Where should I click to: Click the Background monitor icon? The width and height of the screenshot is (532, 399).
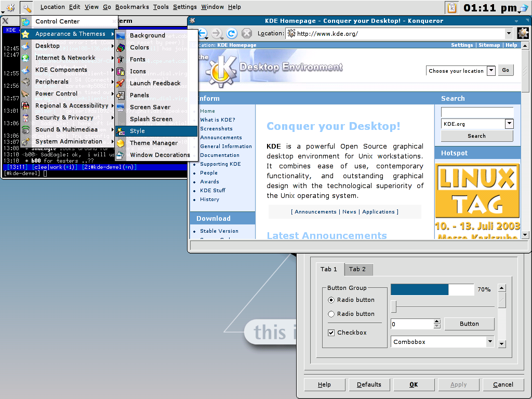click(x=121, y=36)
